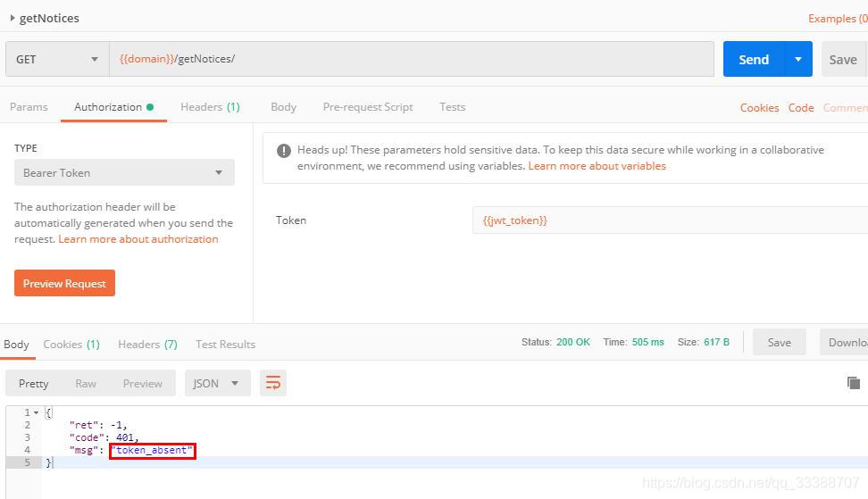Switch to the Authorization tab
The height and width of the screenshot is (499, 868).
113,107
